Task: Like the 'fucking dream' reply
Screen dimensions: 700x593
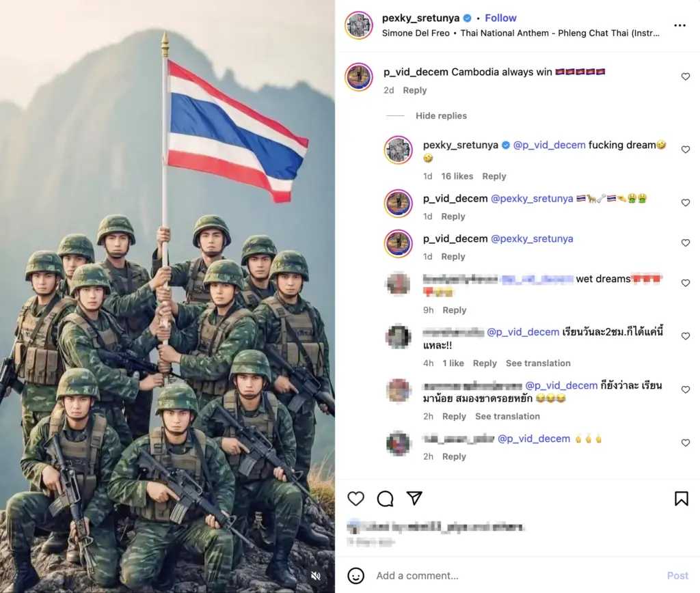Action: click(686, 150)
